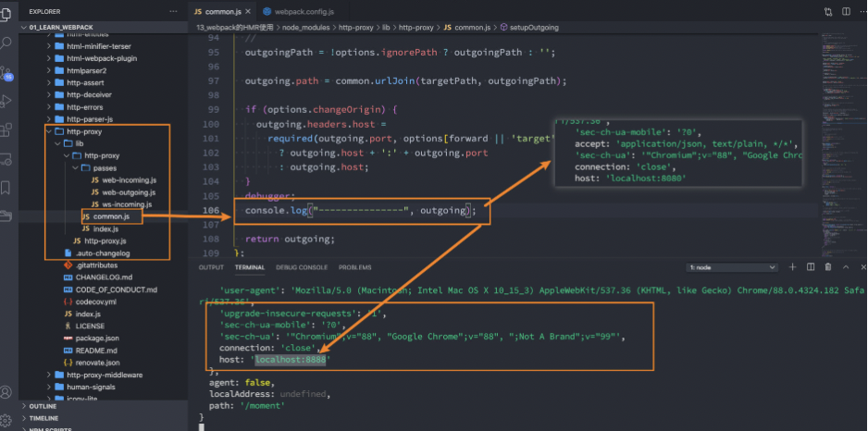This screenshot has height=431, width=868.
Task: Click the Open Changes compare icon
Action: [829, 12]
